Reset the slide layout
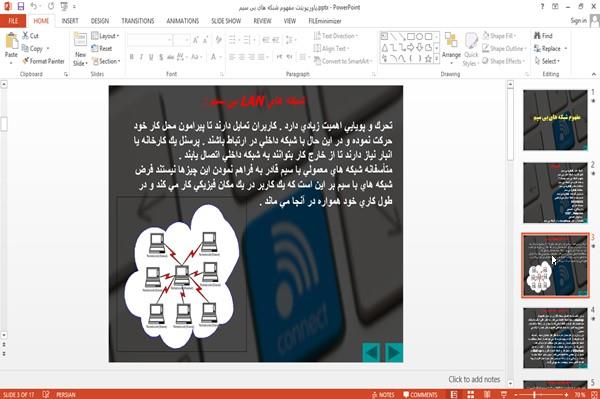Viewport: 600px width, 399px height. pyautogui.click(x=102, y=49)
